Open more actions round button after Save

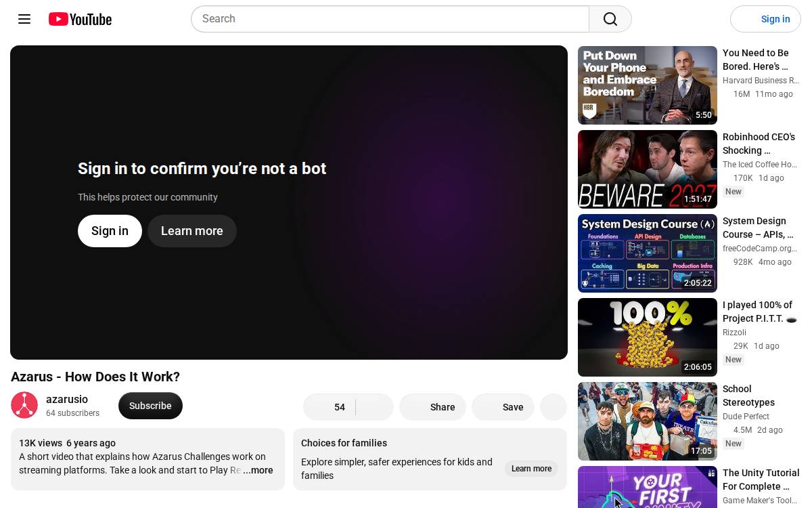(x=554, y=407)
